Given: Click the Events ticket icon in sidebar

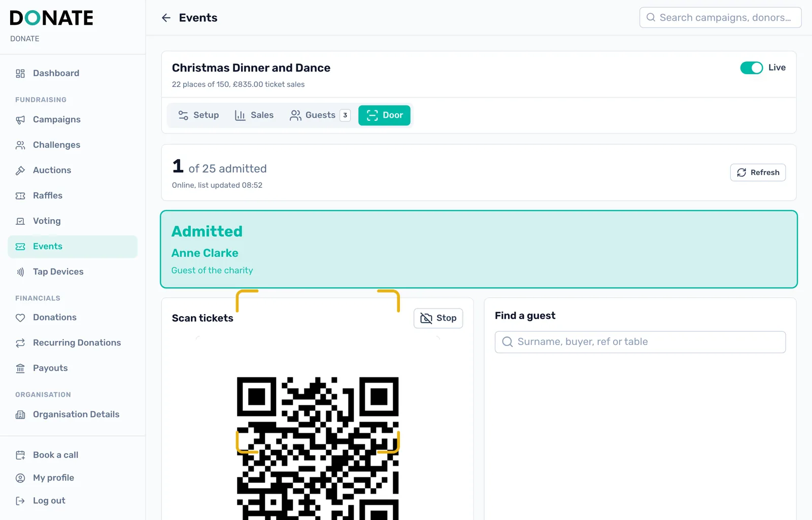Looking at the screenshot, I should tap(20, 247).
